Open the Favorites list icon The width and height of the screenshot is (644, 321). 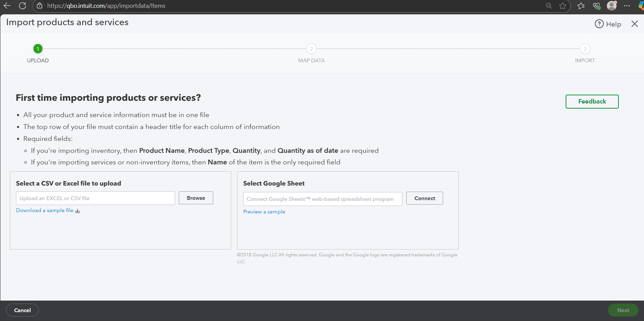tap(581, 6)
